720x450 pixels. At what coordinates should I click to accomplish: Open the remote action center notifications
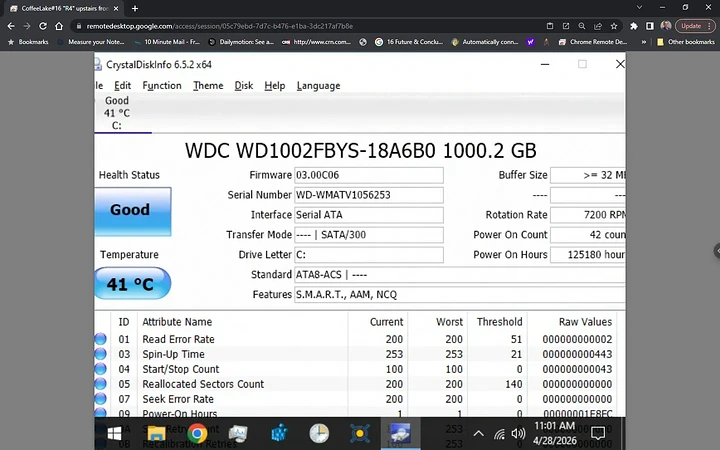[598, 433]
